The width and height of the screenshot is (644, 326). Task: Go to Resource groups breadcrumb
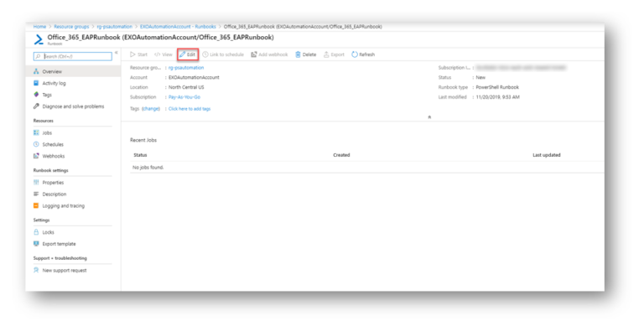tap(71, 27)
